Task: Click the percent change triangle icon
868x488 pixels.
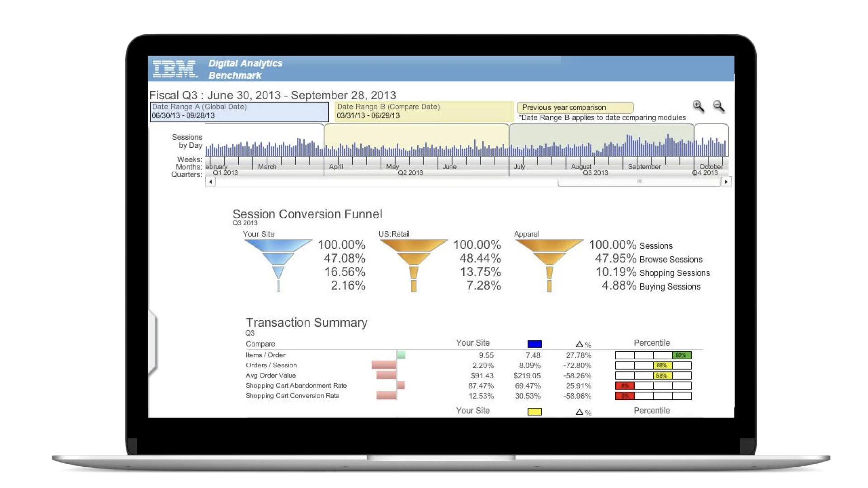Action: pyautogui.click(x=579, y=344)
